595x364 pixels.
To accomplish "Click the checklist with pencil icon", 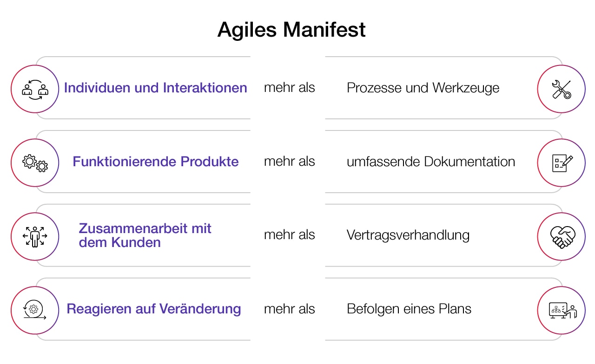I will click(561, 162).
